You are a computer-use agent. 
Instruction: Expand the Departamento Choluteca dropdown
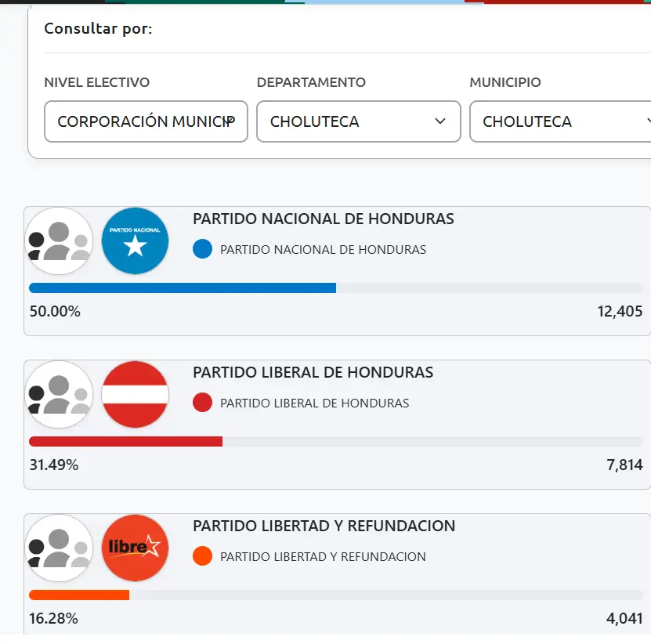(358, 121)
